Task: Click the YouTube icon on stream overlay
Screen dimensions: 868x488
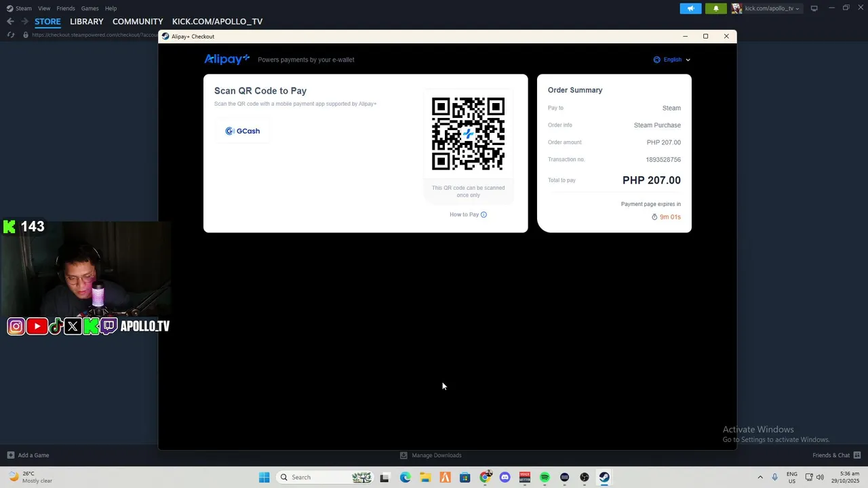Action: [x=37, y=327]
